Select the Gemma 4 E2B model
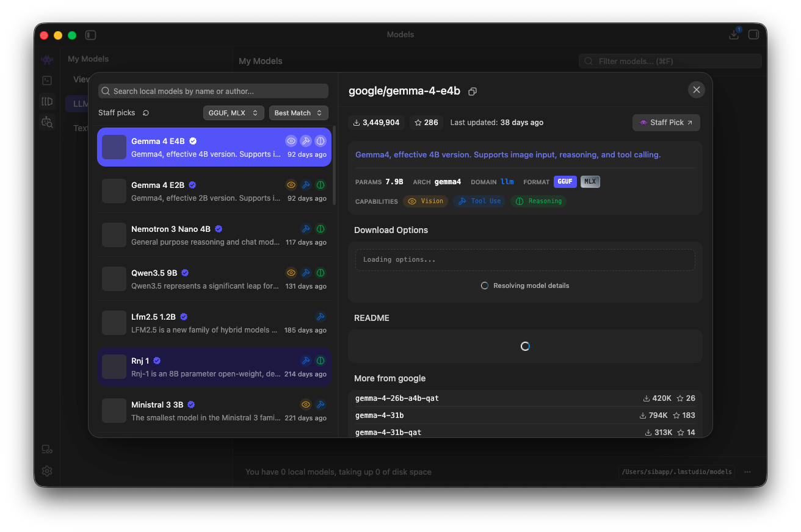The width and height of the screenshot is (801, 532). click(214, 191)
